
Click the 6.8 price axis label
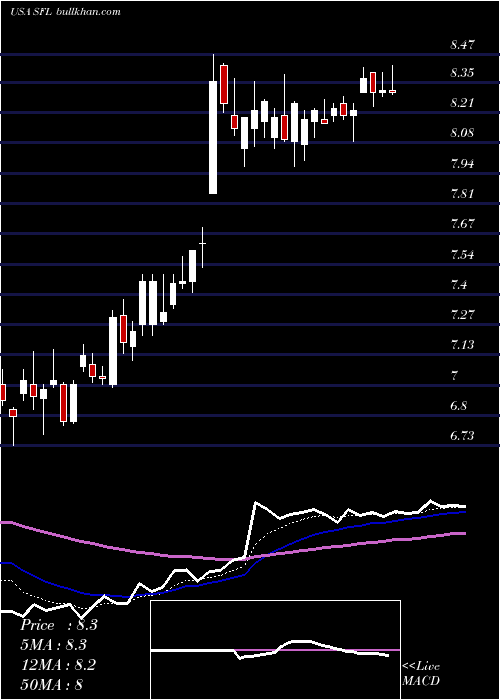(459, 406)
